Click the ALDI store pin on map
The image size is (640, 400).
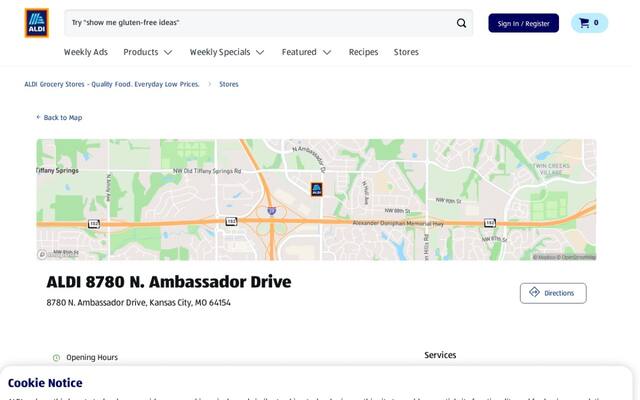click(x=316, y=189)
